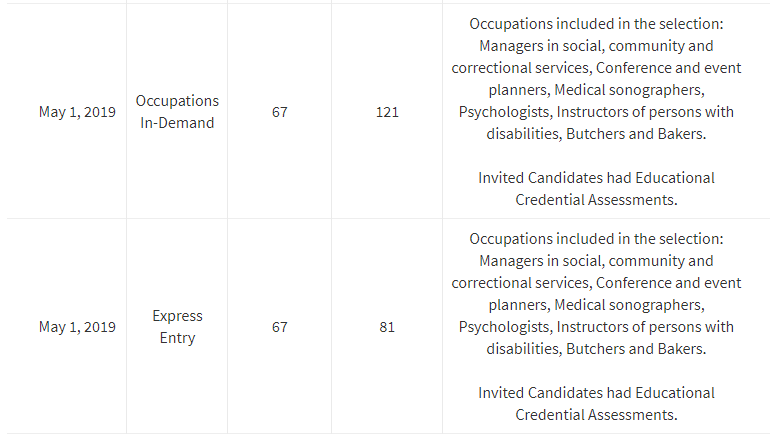Screen dimensions: 780x437
Task: Click 'Occupations included in the selection' in first row
Action: [x=596, y=24]
